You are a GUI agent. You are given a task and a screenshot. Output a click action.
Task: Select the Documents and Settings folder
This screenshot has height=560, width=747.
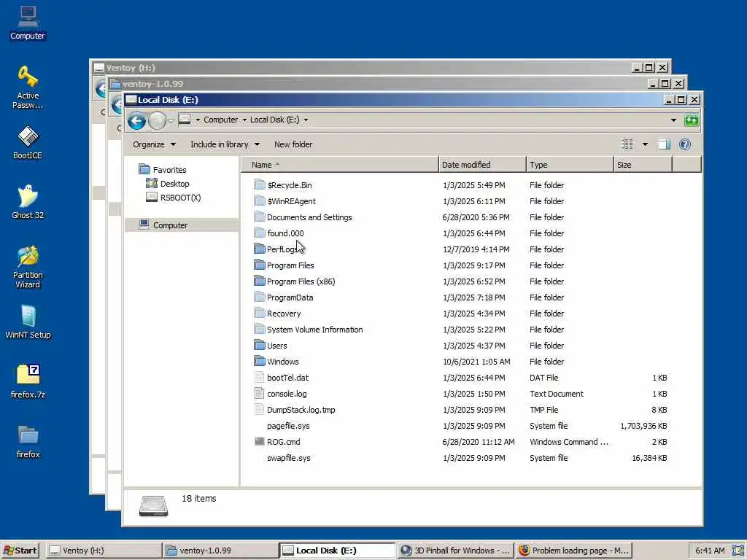coord(309,217)
